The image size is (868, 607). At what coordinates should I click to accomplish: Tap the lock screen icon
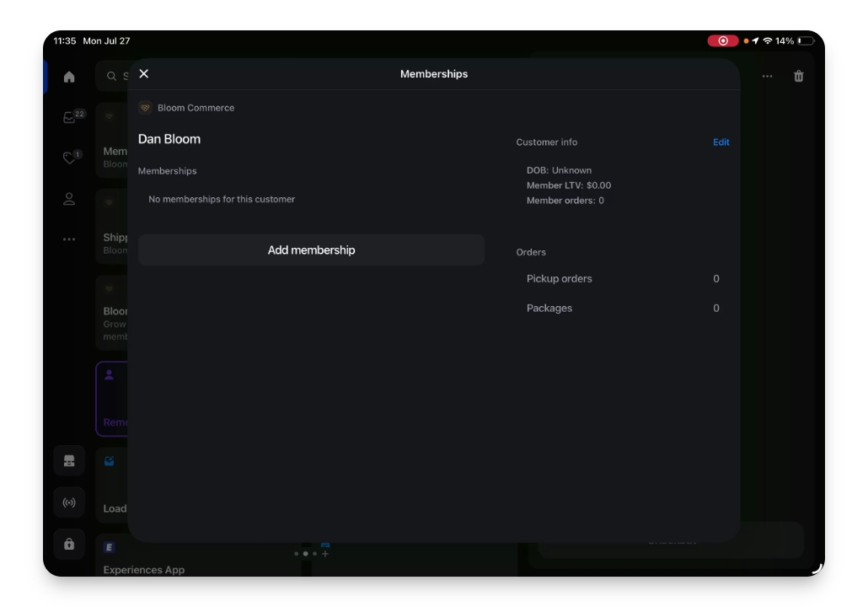point(69,545)
